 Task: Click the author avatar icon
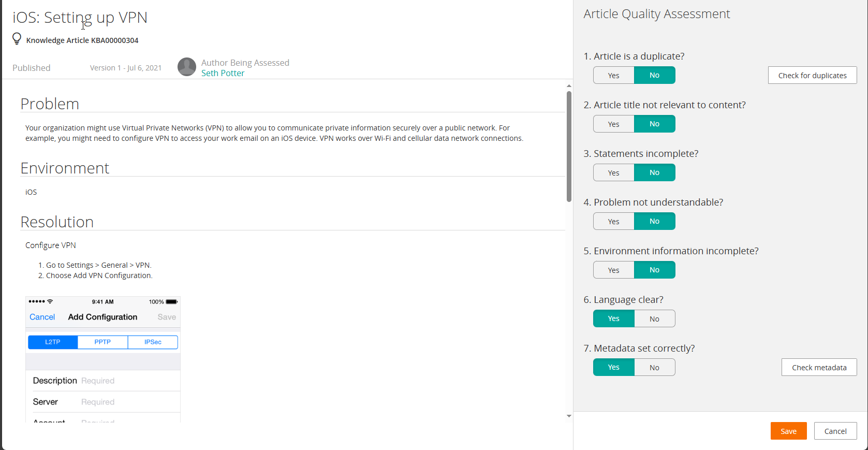pyautogui.click(x=186, y=67)
